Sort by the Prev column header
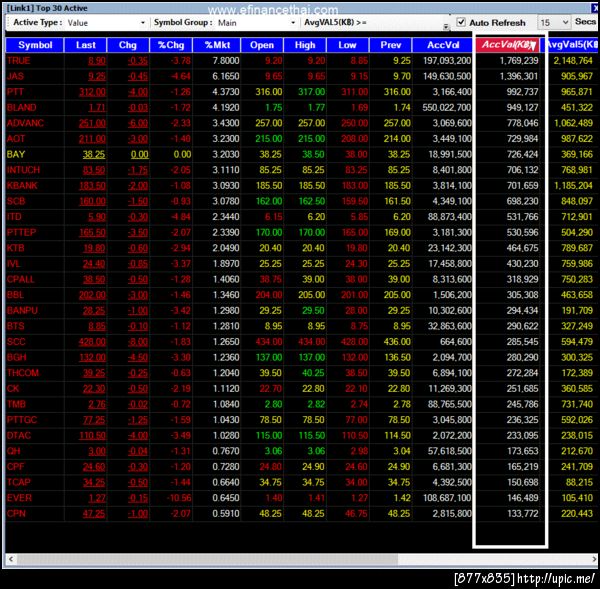This screenshot has width=600, height=589. [391, 45]
